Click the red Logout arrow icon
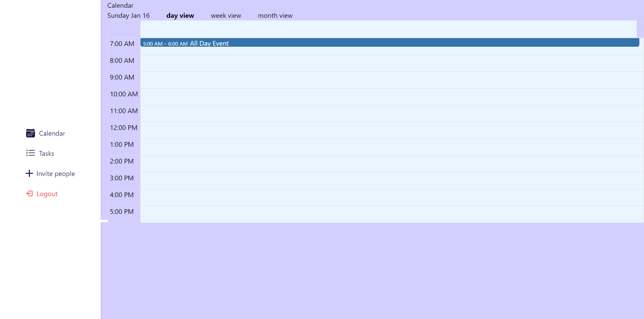 [x=30, y=193]
